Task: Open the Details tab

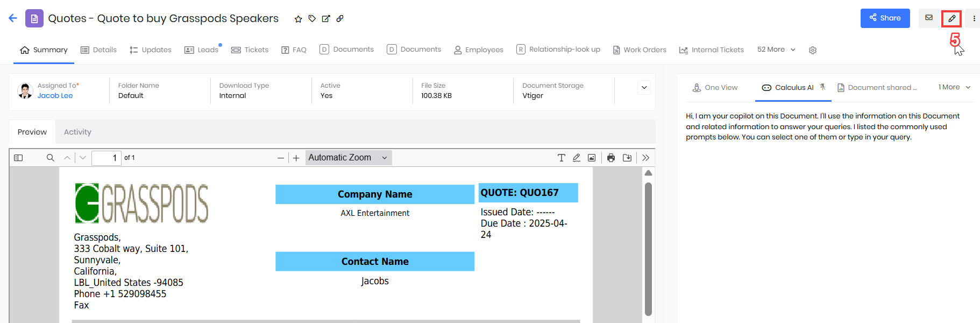Action: 98,50
